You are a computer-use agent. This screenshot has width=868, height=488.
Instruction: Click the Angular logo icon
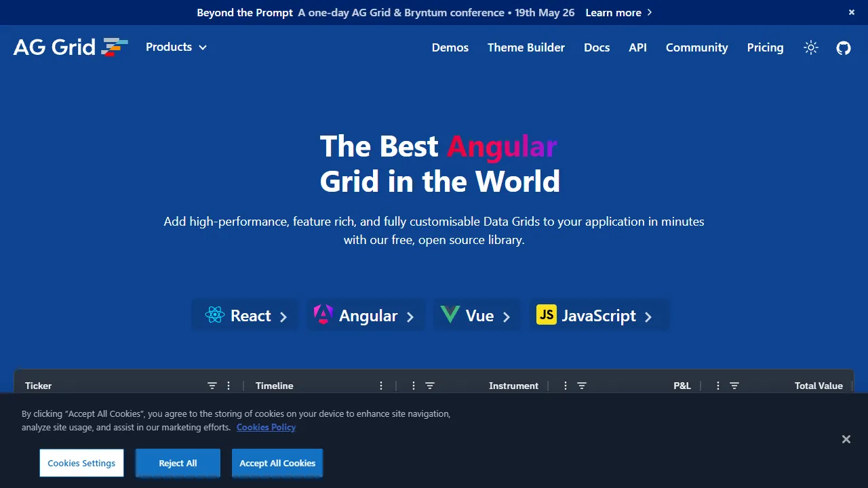[x=323, y=314]
